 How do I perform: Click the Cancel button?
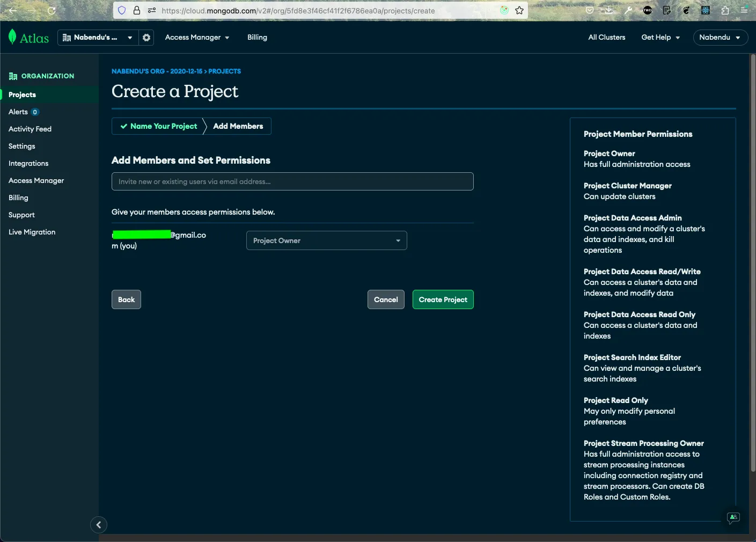[386, 299]
